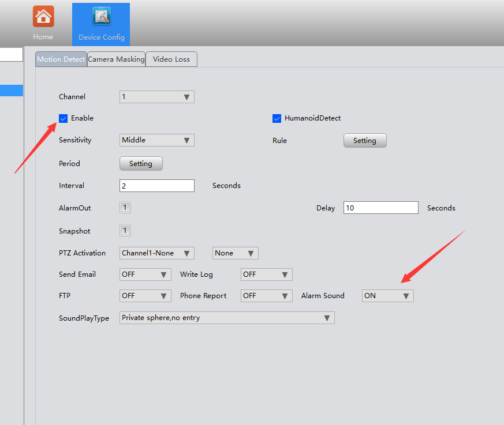Click the Period Setting button

pos(141,164)
